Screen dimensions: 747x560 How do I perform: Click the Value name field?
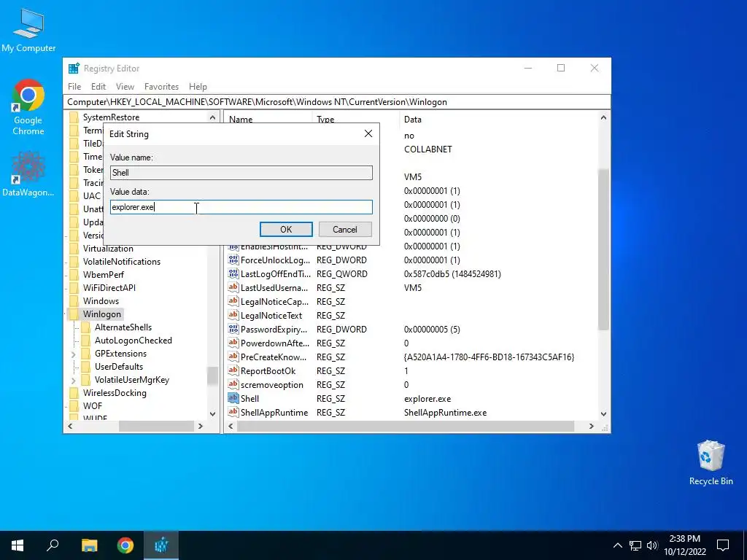(x=241, y=173)
